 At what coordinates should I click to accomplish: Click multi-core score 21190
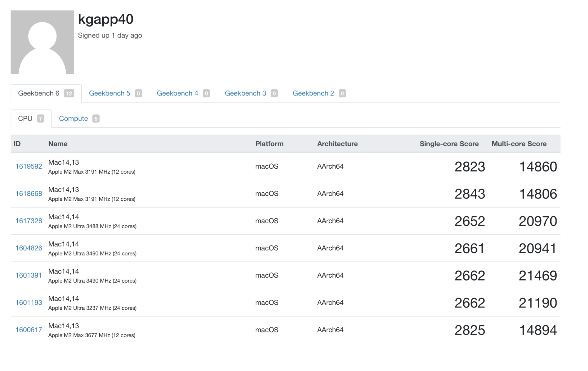tap(538, 303)
